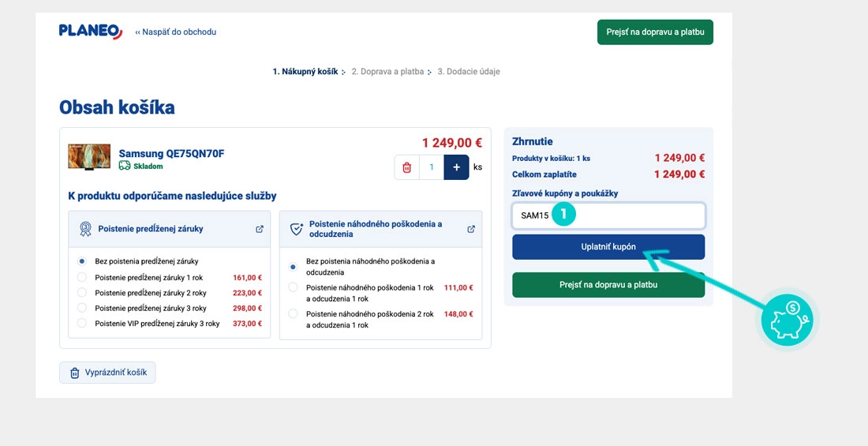
Task: Click the 373,00 € VIP warranty price
Action: pos(248,324)
